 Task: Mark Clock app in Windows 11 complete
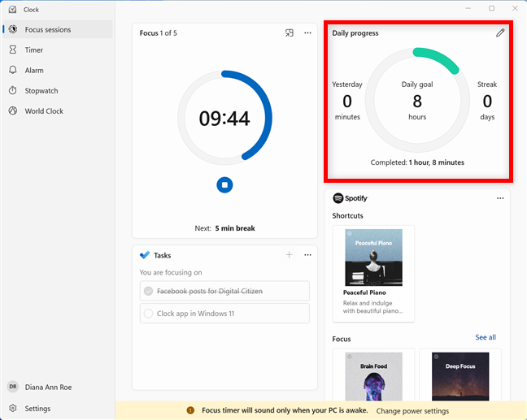(x=148, y=314)
